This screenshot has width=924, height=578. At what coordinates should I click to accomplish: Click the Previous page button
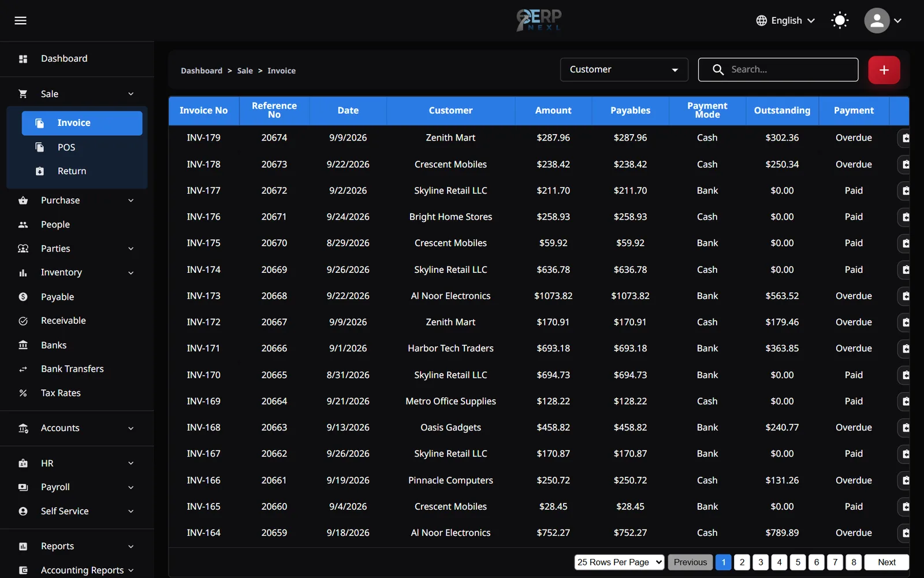click(x=690, y=562)
